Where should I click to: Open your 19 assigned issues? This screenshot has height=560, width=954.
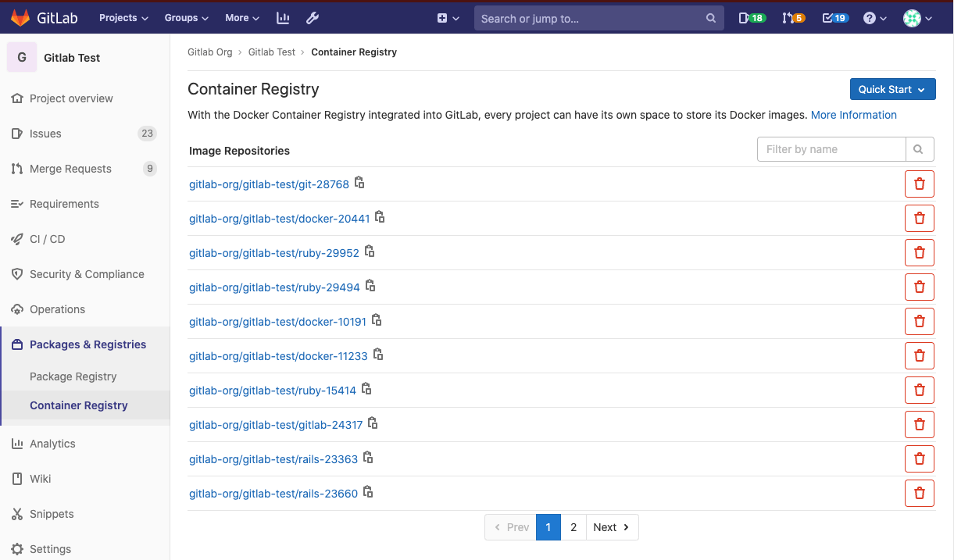coord(834,17)
